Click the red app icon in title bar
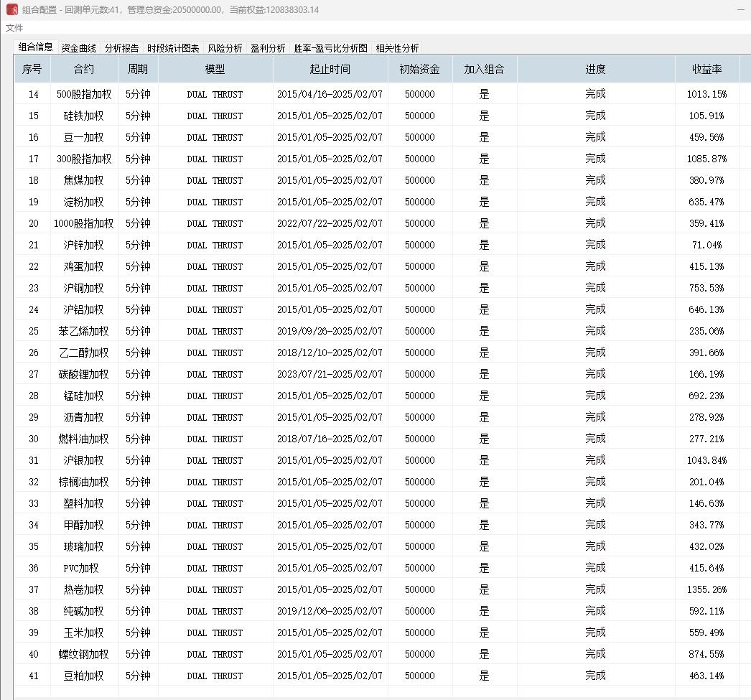The height and width of the screenshot is (700, 751). [12, 10]
